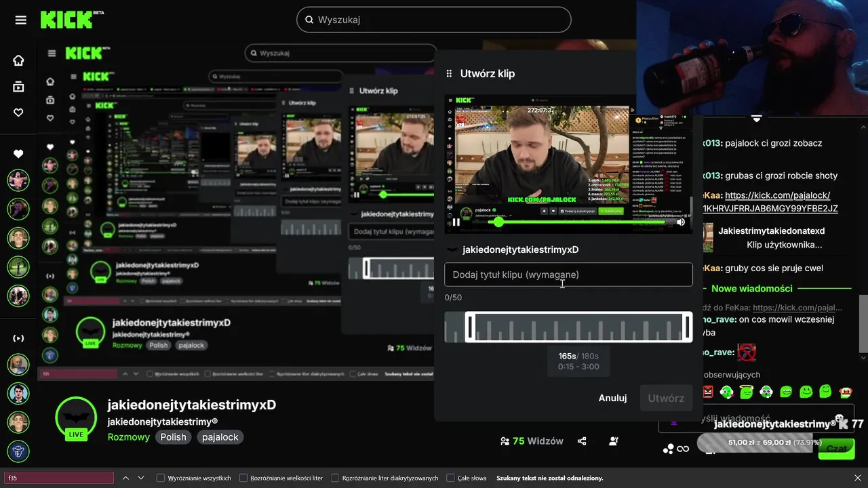Click the chat scrollbar down arrow
Screen dimensions: 868x488
tap(863, 357)
